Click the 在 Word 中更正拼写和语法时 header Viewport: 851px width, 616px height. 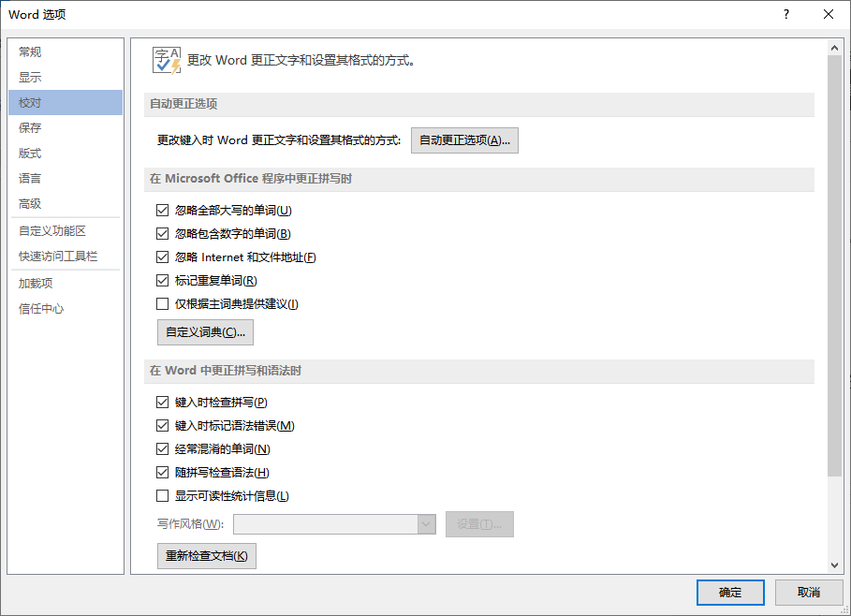point(479,372)
